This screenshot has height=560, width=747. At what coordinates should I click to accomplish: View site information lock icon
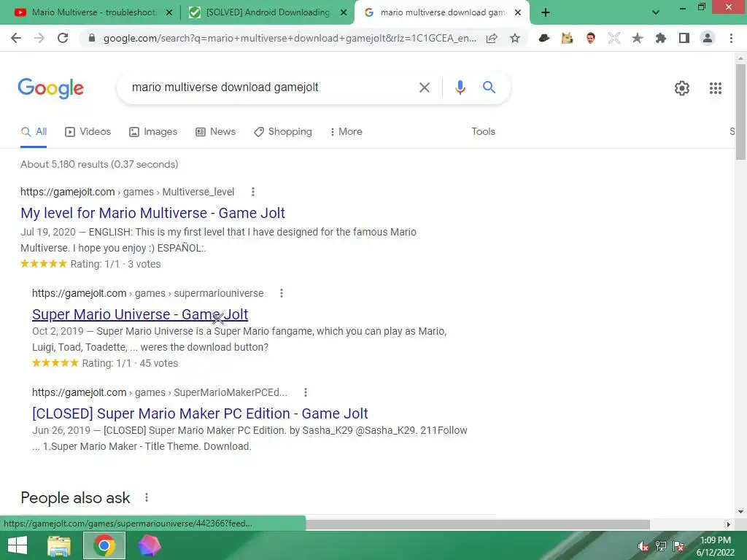pos(93,38)
